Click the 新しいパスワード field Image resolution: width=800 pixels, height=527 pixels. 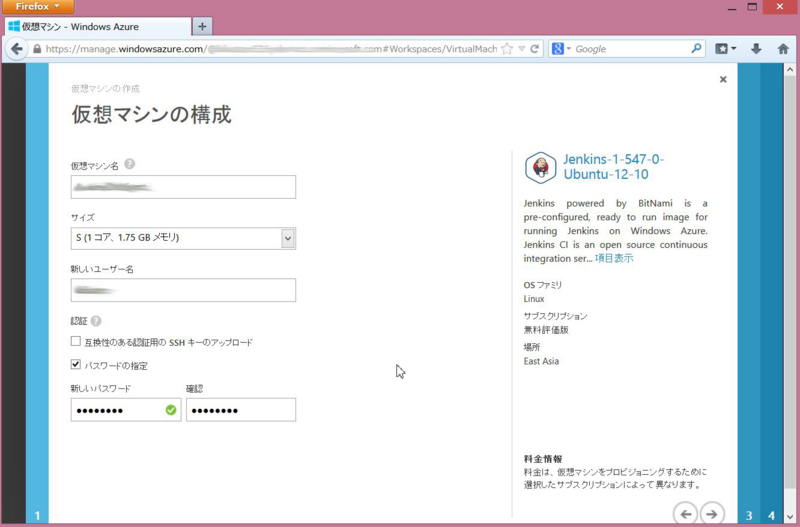[x=126, y=410]
